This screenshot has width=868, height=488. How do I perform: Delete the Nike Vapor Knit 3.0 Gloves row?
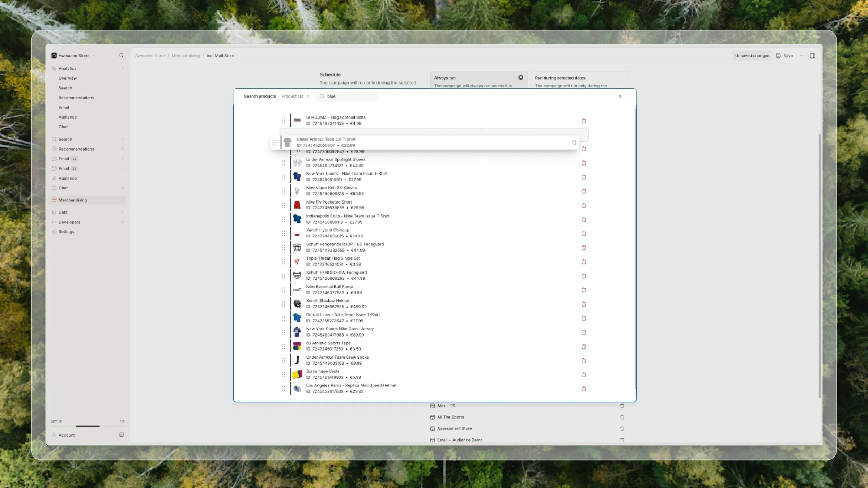click(583, 191)
